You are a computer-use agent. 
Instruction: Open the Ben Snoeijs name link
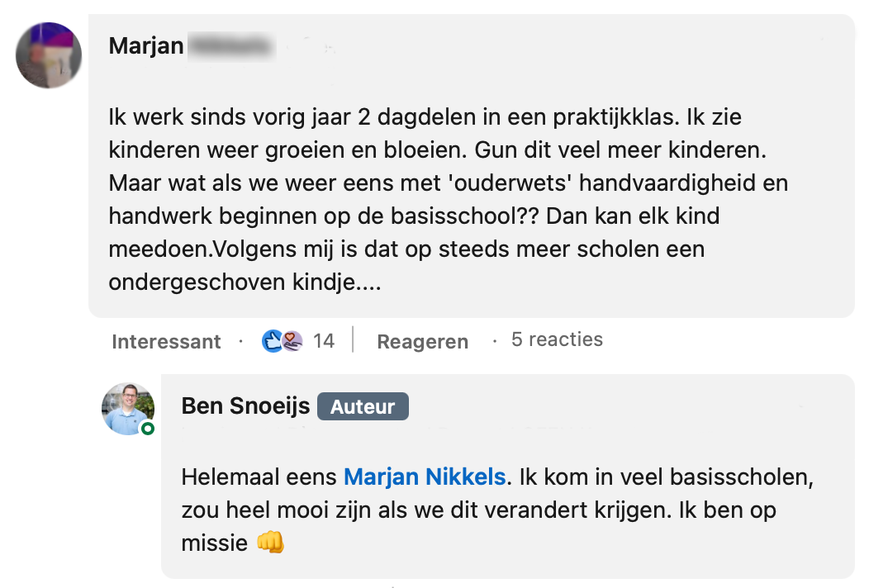point(245,406)
